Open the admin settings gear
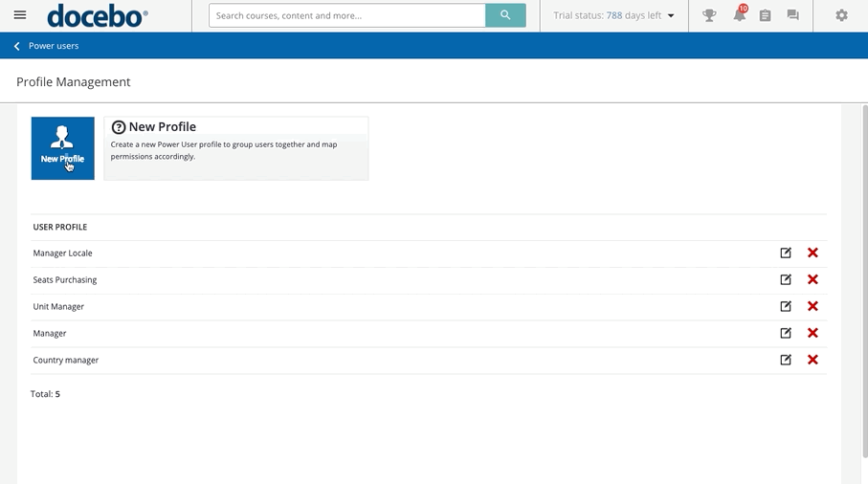This screenshot has width=868, height=484. pyautogui.click(x=841, y=15)
